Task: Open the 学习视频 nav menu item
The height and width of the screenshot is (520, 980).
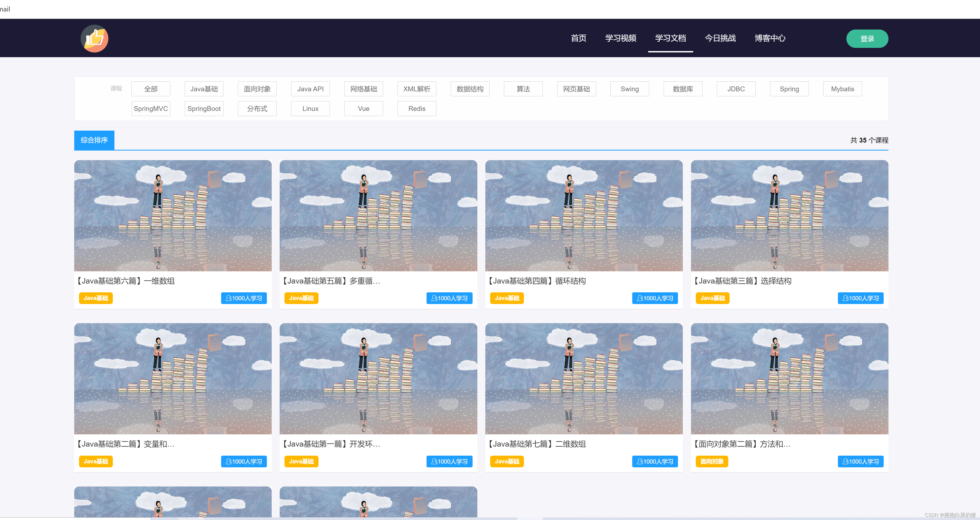Action: pyautogui.click(x=621, y=38)
